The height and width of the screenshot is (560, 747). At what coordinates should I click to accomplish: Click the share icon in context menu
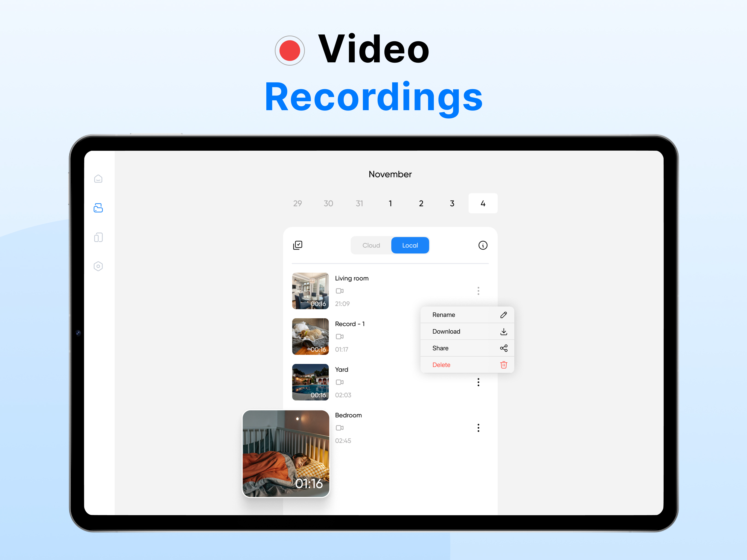coord(504,348)
